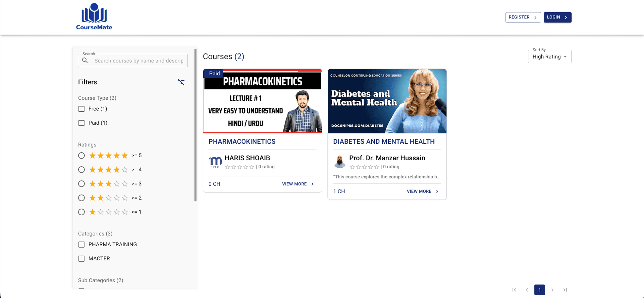Click the Course Type (2) label
Viewport: 644px width, 298px height.
[x=97, y=98]
